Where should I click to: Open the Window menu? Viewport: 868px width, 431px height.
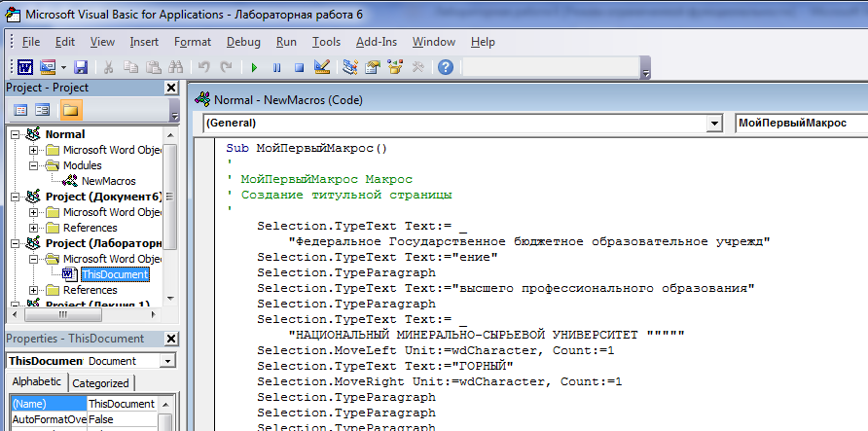(x=433, y=42)
